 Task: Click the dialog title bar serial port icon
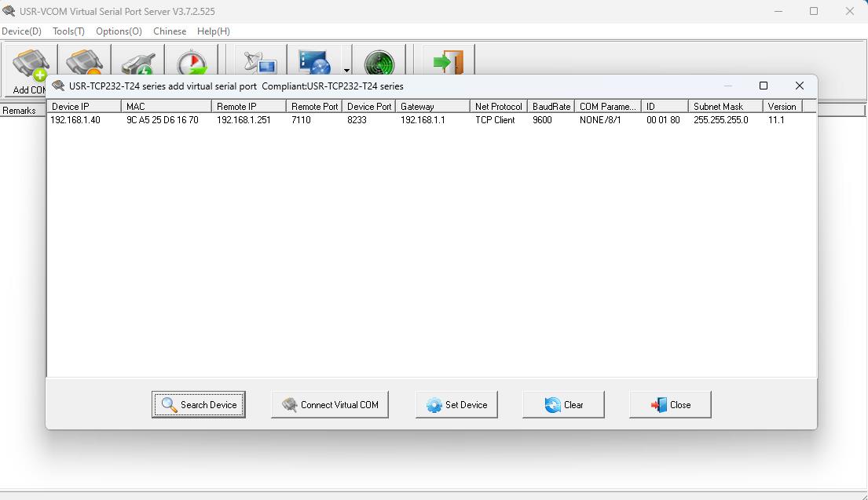[58, 86]
